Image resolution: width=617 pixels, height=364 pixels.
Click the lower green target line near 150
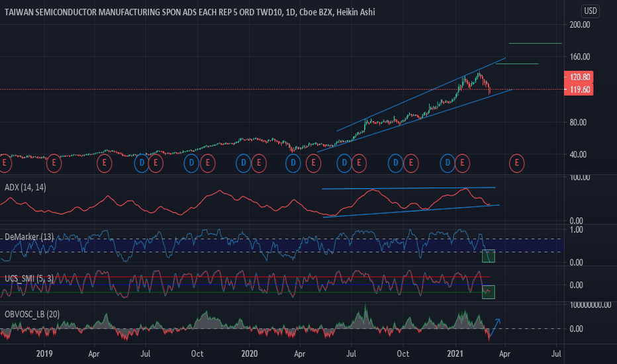(x=517, y=64)
